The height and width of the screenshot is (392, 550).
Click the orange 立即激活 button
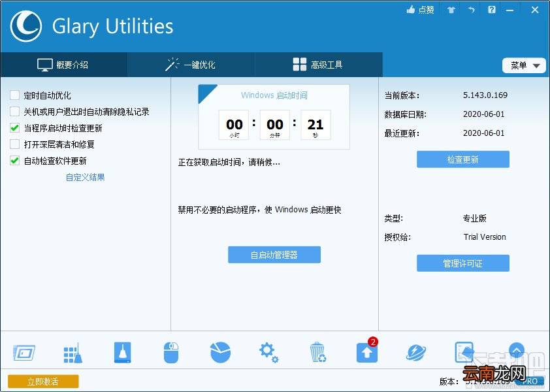(x=43, y=381)
